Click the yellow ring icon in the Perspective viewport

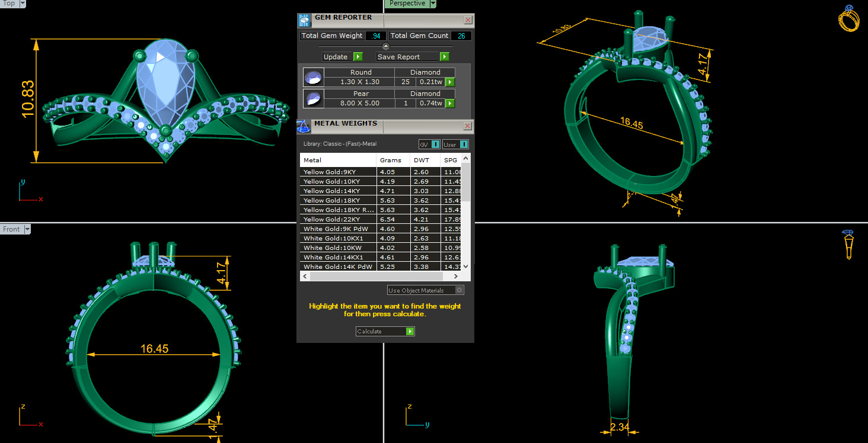pos(850,18)
